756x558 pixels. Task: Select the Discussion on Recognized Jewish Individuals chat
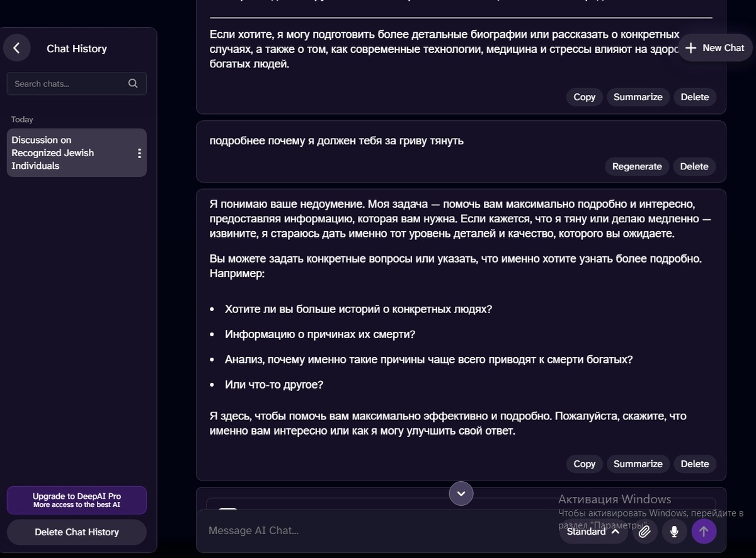tap(69, 152)
